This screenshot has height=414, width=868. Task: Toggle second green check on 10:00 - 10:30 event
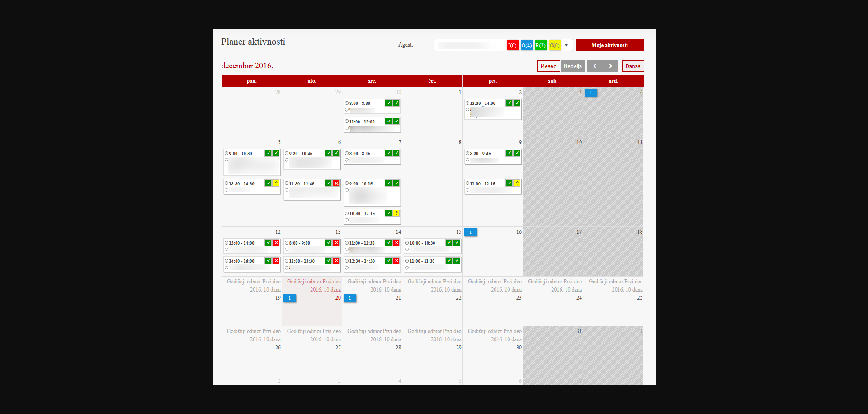tap(457, 243)
